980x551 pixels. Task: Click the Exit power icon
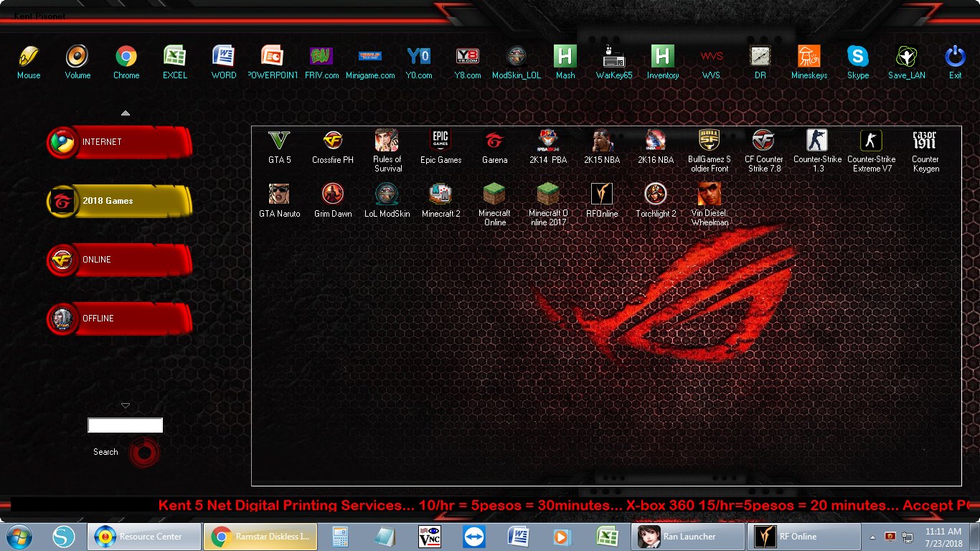(956, 56)
